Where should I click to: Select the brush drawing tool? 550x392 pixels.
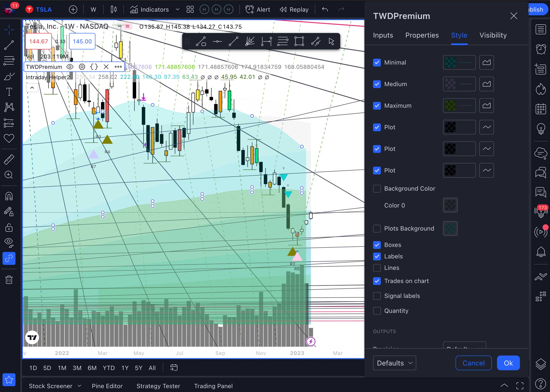[x=9, y=76]
